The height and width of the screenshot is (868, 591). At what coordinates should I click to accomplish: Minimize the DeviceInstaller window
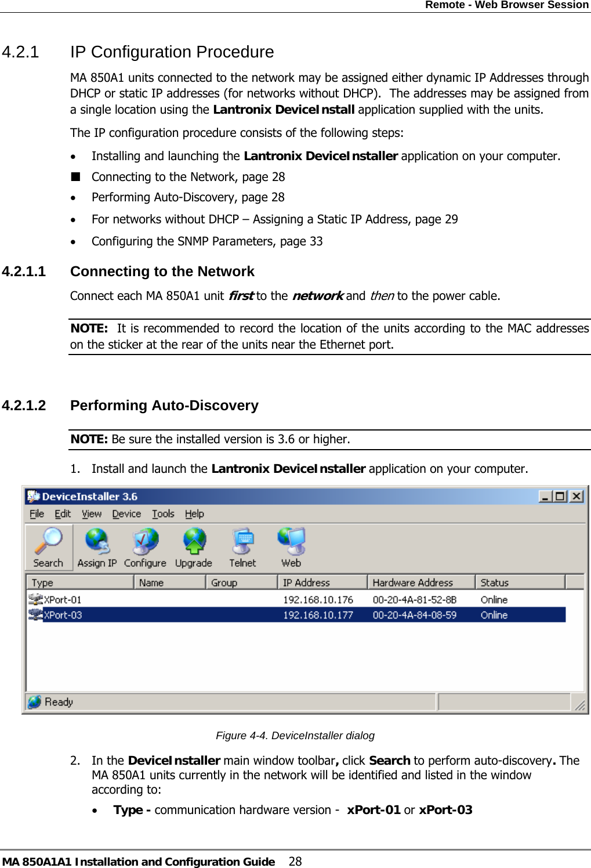pyautogui.click(x=545, y=496)
